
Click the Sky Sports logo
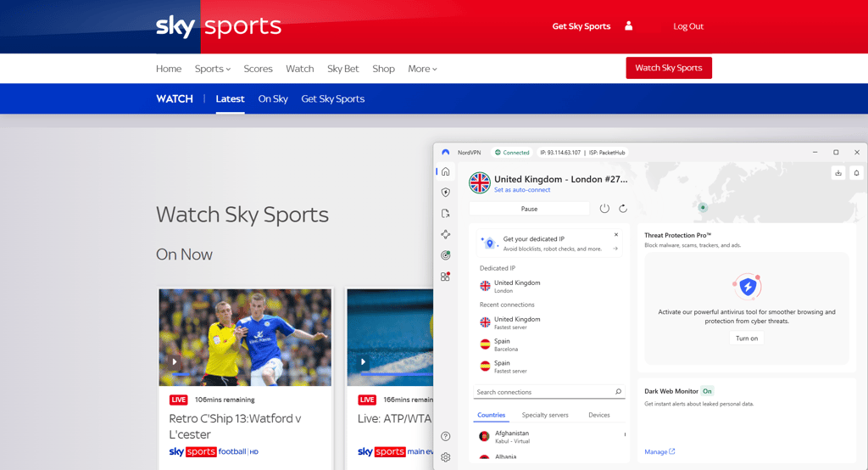pos(219,26)
